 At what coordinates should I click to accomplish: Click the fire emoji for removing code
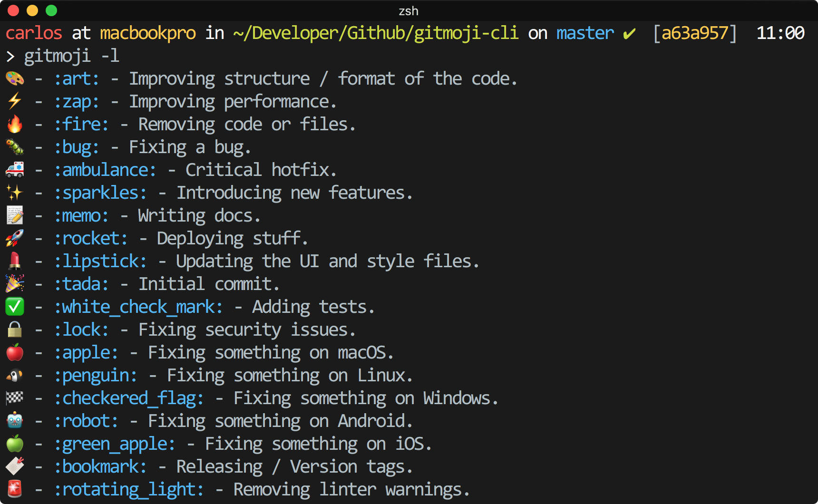[x=14, y=124]
